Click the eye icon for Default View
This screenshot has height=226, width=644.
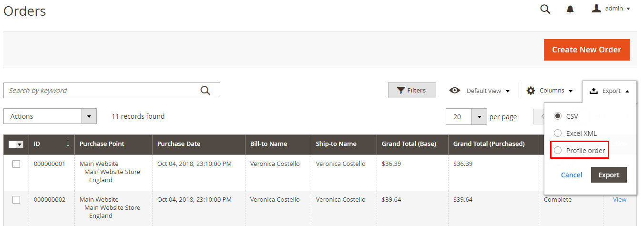(455, 91)
